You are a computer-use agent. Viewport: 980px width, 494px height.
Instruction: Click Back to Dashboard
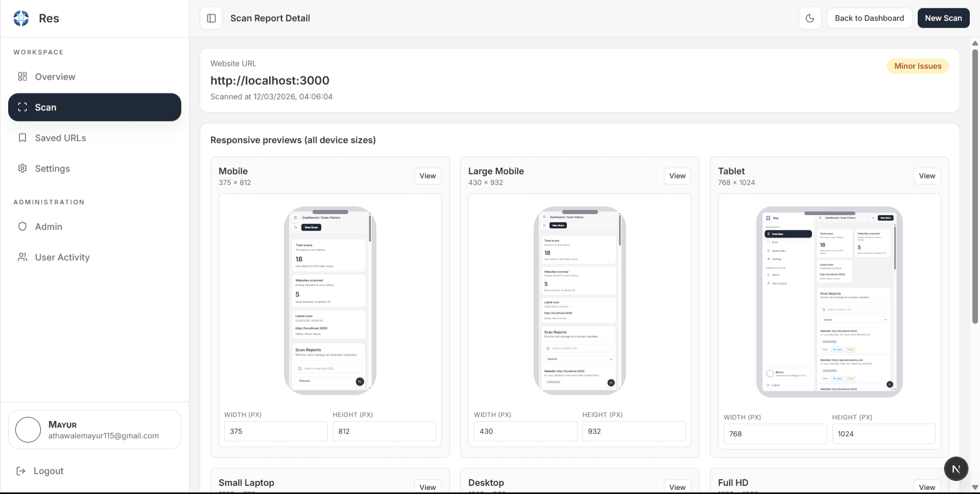coord(869,18)
